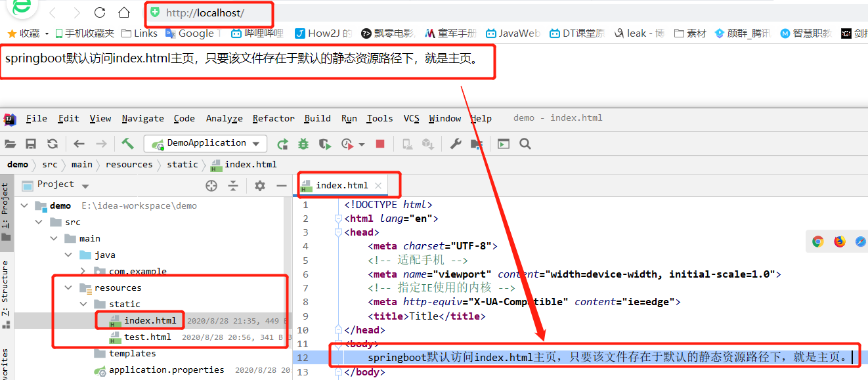
Task: Open the DemoApplication run configuration dropdown
Action: click(206, 143)
